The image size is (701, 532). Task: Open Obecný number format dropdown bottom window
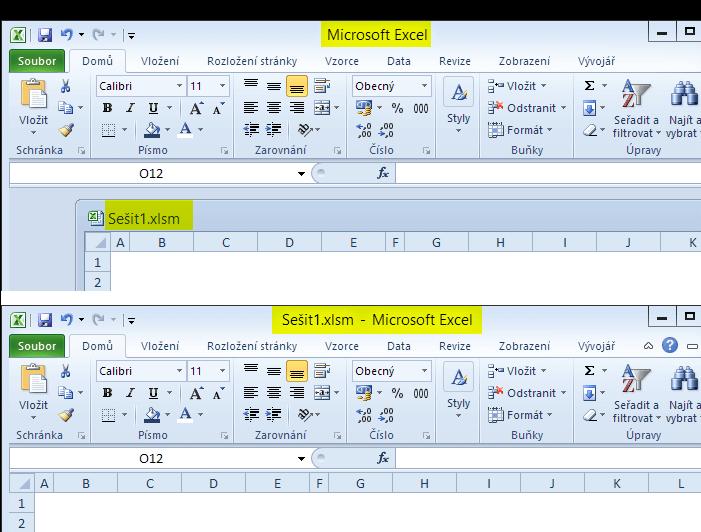pyautogui.click(x=424, y=370)
